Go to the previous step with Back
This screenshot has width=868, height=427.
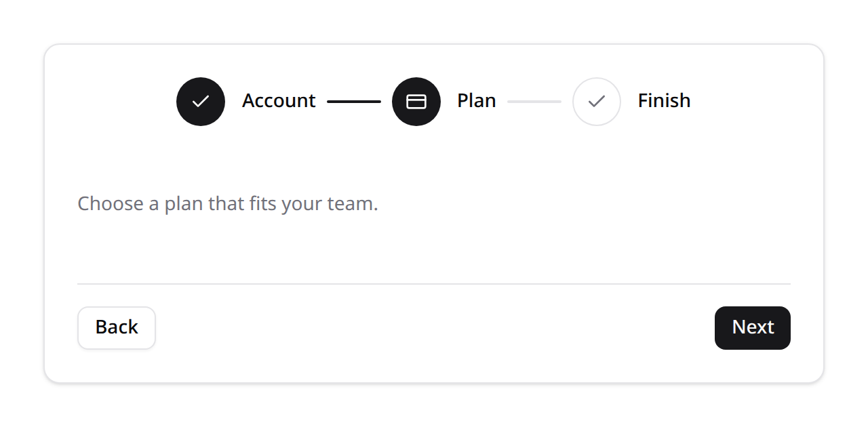[x=117, y=328]
